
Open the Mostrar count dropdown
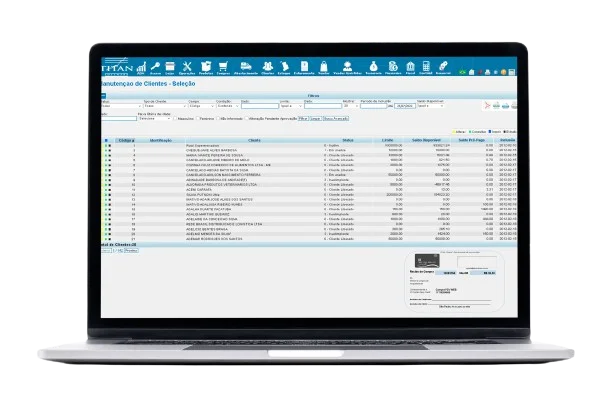point(350,106)
